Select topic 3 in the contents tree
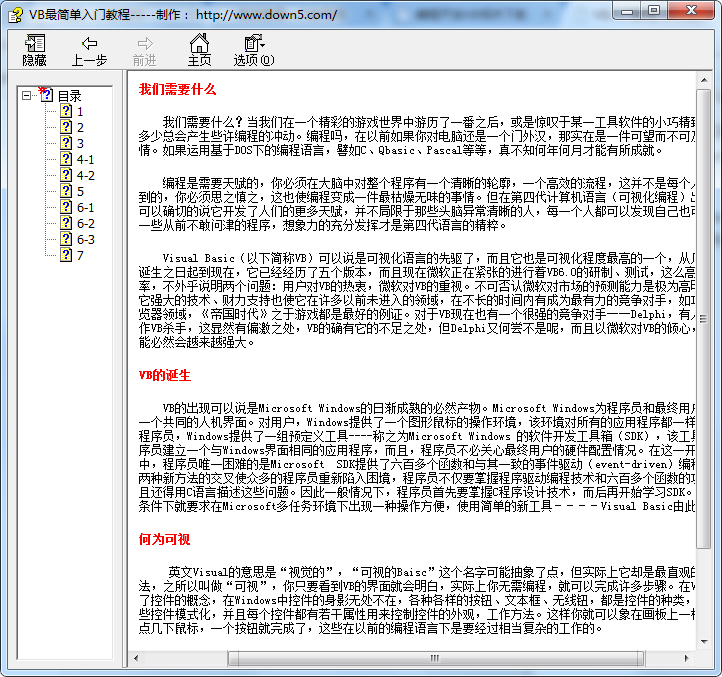Screen dimensions: 722x677 80,144
